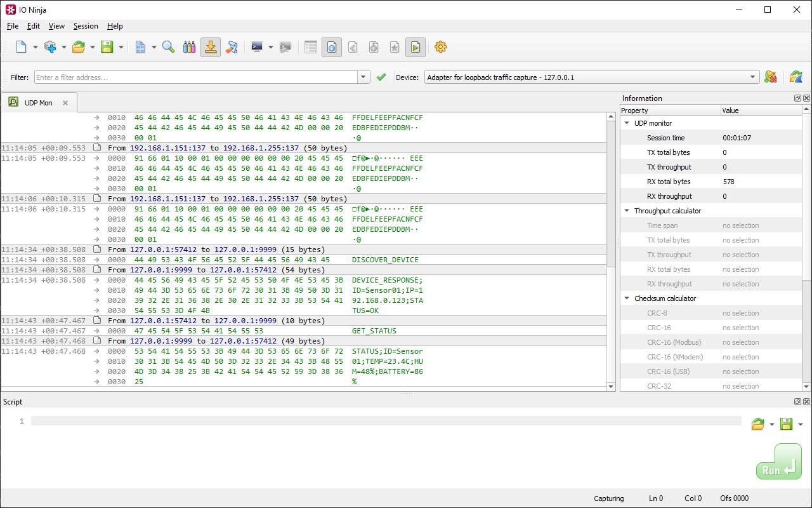Open the Device adapter combo box

pos(592,77)
